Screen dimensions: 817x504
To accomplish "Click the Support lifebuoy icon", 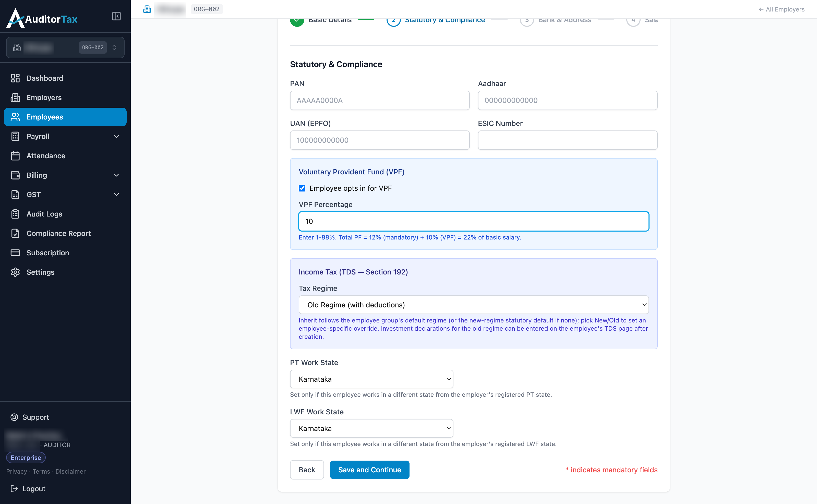I will (14, 417).
